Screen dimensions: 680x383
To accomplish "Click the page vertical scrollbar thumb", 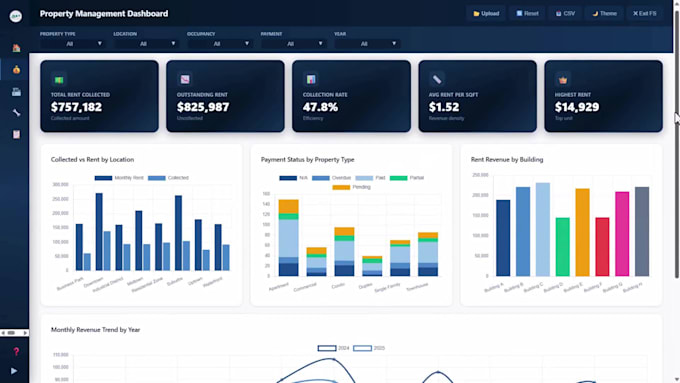I will click(x=677, y=143).
